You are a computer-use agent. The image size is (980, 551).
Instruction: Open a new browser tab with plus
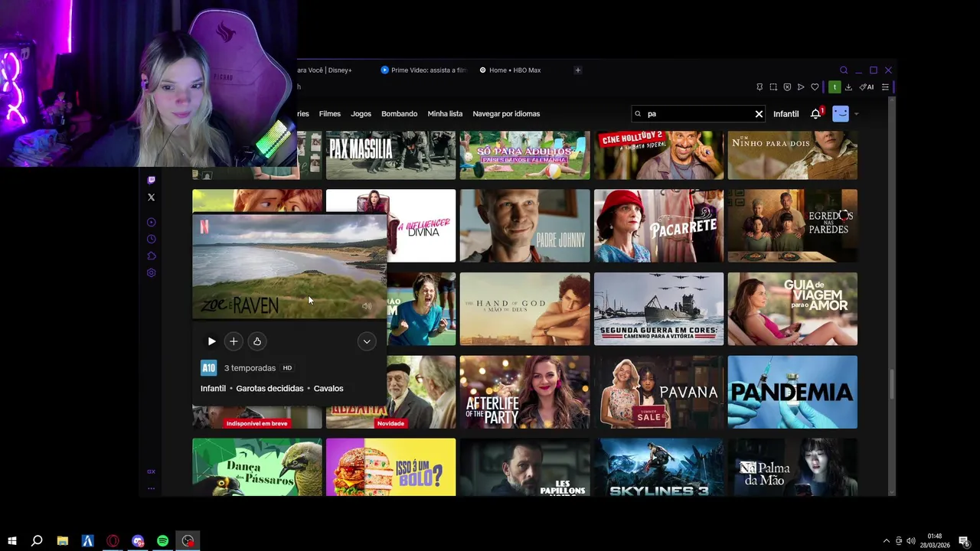pos(578,70)
